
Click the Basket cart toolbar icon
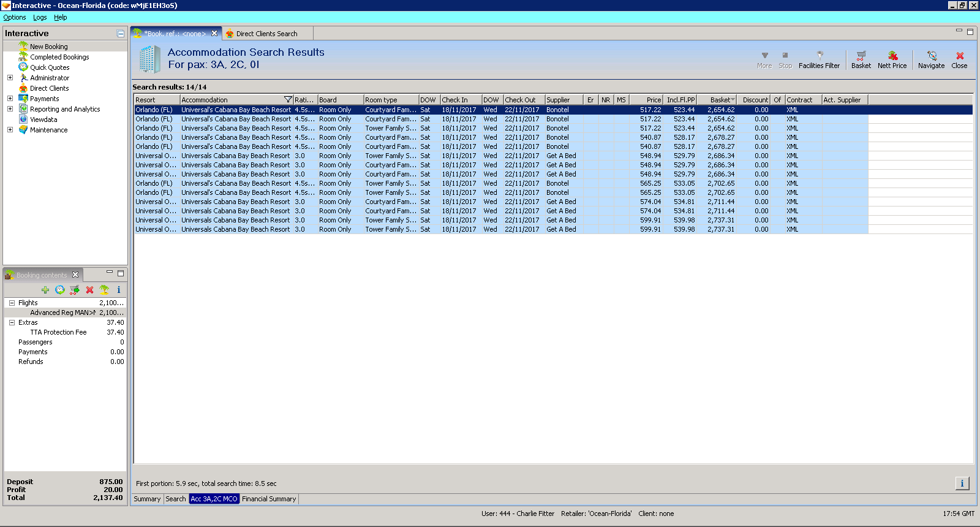point(861,55)
